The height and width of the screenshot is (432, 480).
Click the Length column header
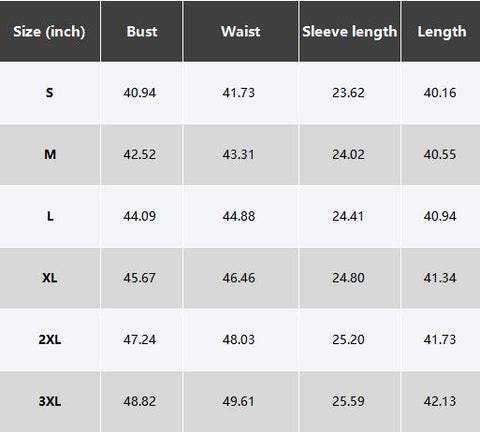441,32
